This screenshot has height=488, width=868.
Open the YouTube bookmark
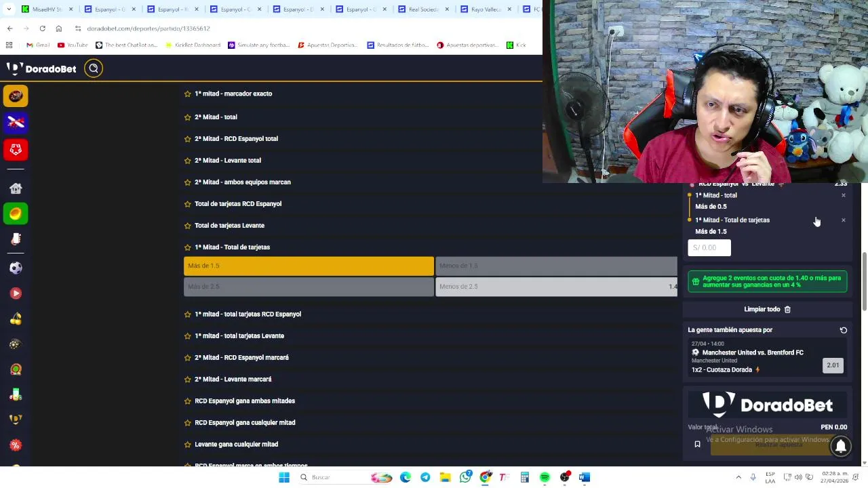click(x=73, y=45)
